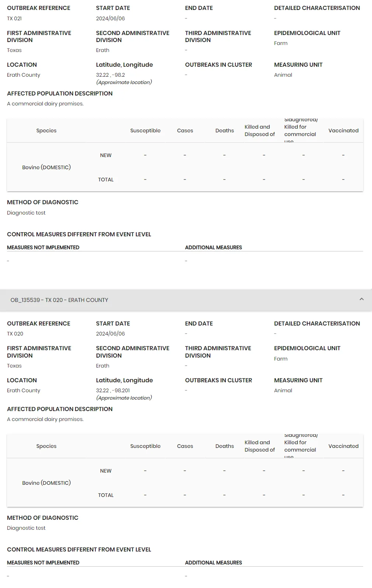The height and width of the screenshot is (588, 372).
Task: Click the Species column header in the TX 021 table
Action: [46, 131]
